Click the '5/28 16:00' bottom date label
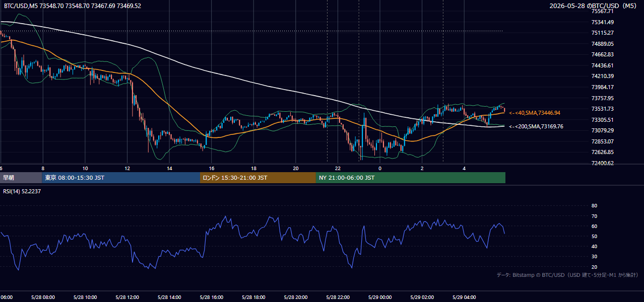644x302 pixels. tap(211, 297)
